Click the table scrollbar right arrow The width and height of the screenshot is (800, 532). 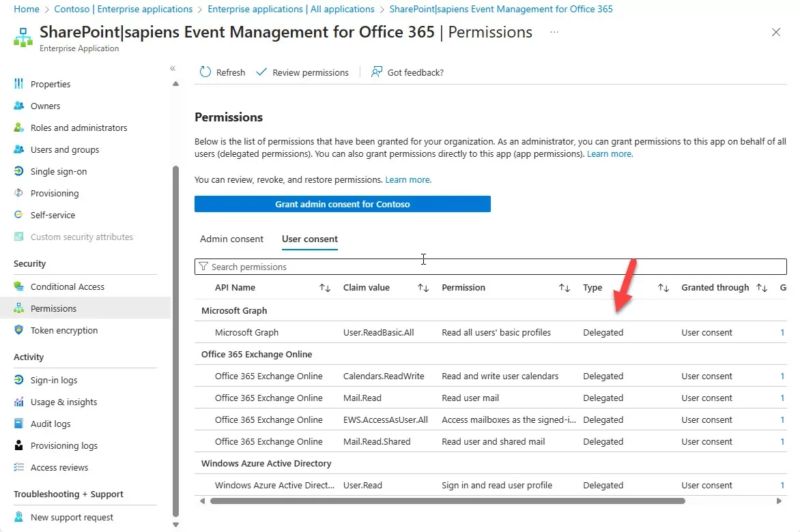coord(779,501)
